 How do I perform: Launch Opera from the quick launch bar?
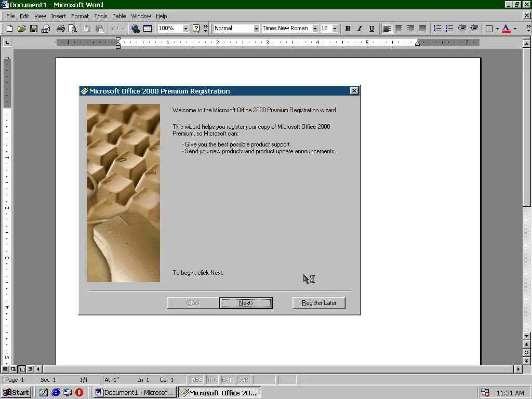(x=79, y=393)
